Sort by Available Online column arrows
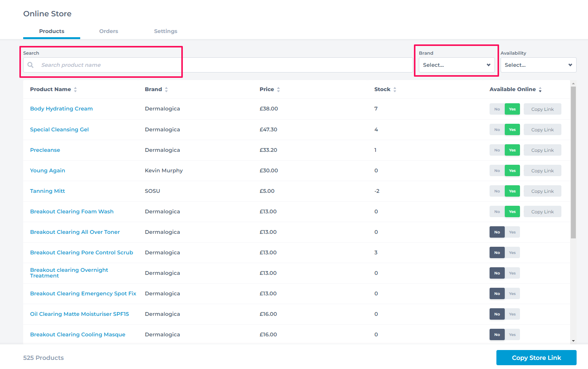This screenshot has width=588, height=369. (540, 90)
